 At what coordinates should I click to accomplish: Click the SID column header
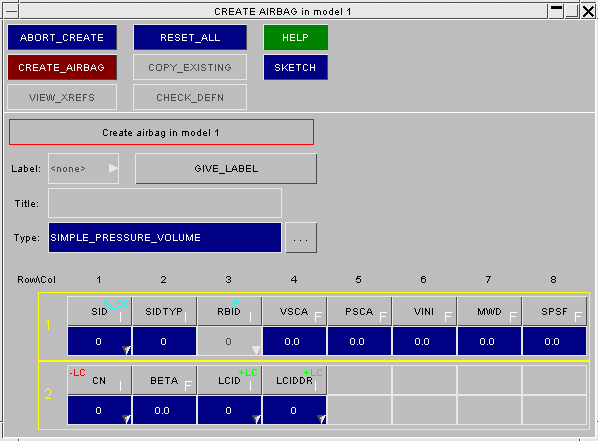coord(100,311)
